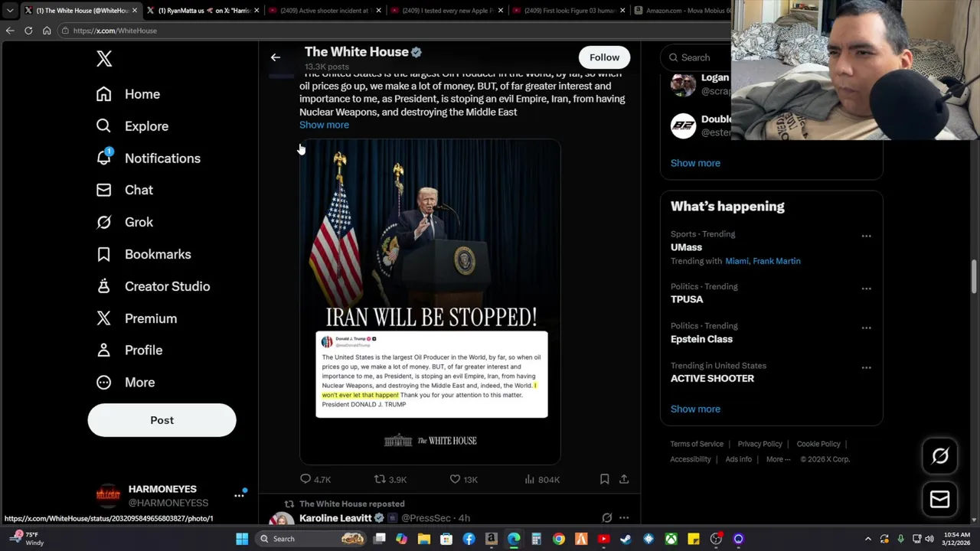The width and height of the screenshot is (980, 551).
Task: Open more options for TPUSA trend
Action: pos(866,289)
